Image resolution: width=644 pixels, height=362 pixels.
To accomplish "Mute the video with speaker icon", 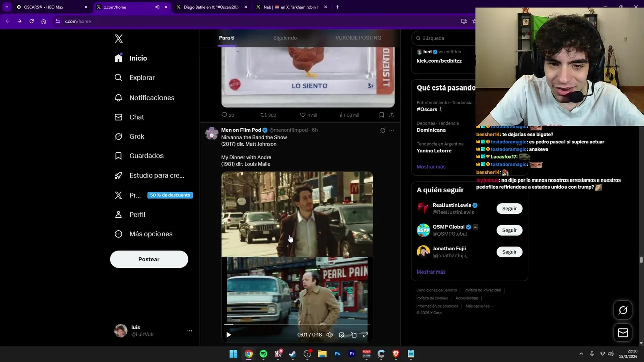I will (329, 335).
